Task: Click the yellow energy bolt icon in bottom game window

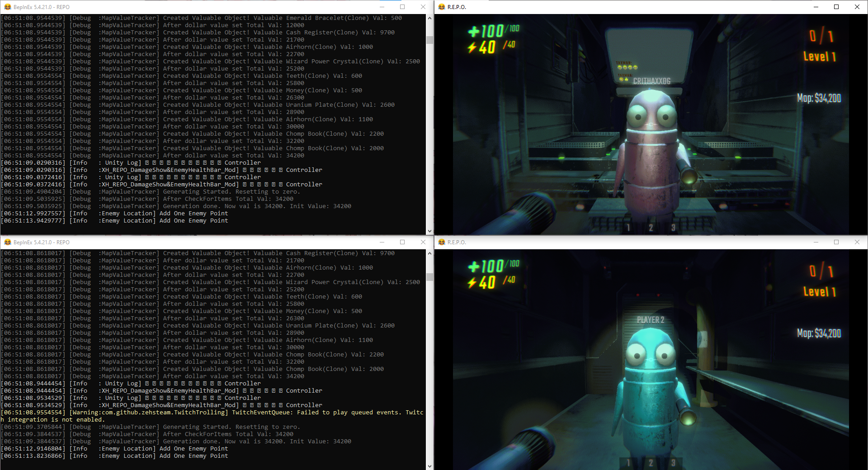Action: 472,282
